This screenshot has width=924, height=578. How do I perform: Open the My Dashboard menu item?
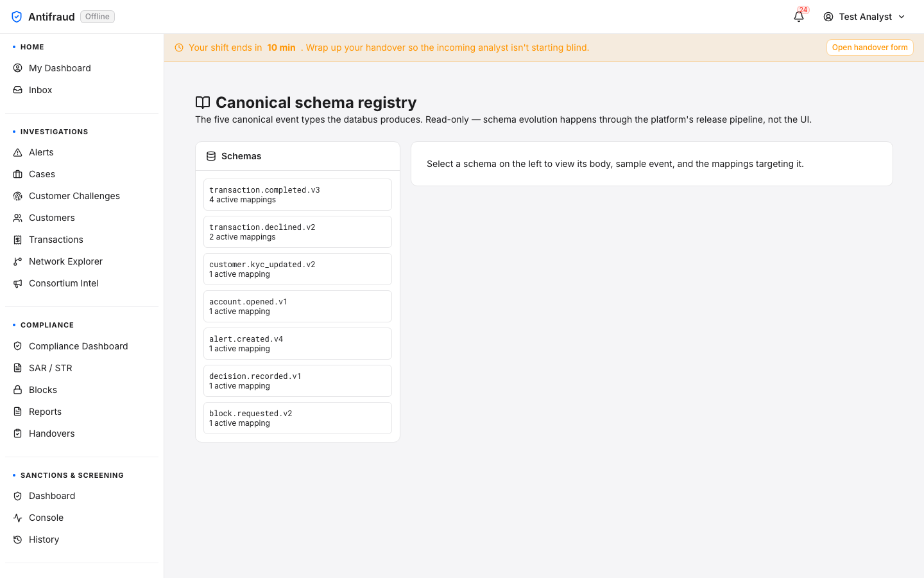pyautogui.click(x=82, y=68)
